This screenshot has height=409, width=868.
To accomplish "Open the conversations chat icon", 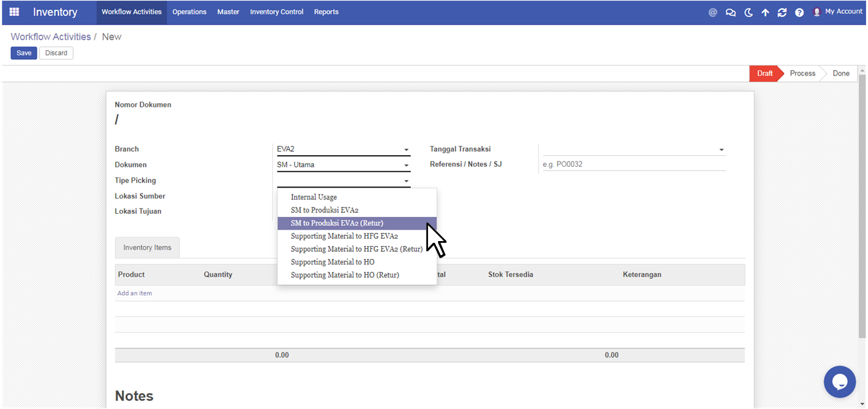I will click(731, 12).
